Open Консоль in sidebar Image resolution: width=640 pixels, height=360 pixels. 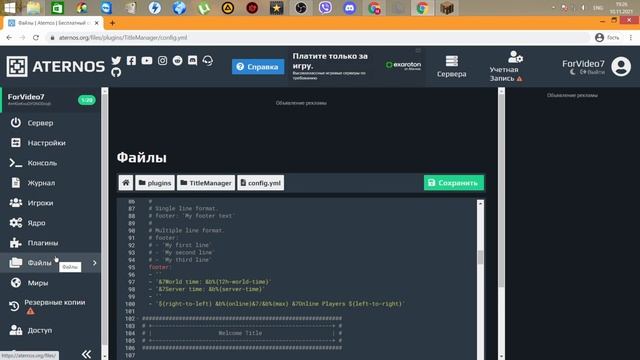coord(50,163)
